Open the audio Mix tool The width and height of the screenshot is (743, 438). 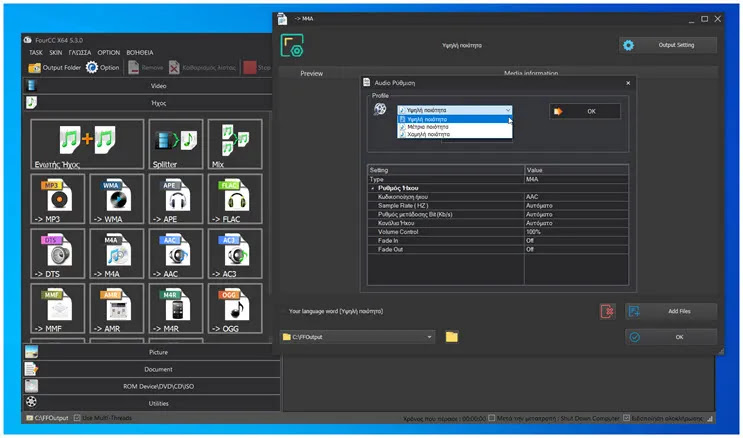(x=235, y=144)
